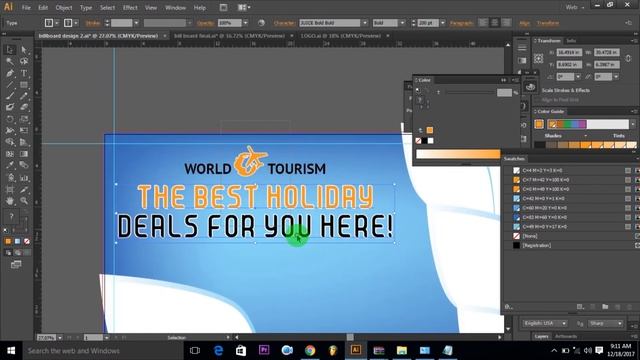Viewport: 640px width, 360px height.
Task: Switch to the Artboards panel tab
Action: click(x=566, y=336)
